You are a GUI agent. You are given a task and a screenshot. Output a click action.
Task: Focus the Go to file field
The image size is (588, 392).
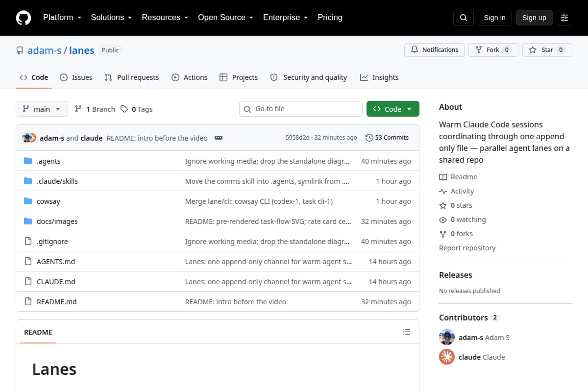click(x=301, y=109)
